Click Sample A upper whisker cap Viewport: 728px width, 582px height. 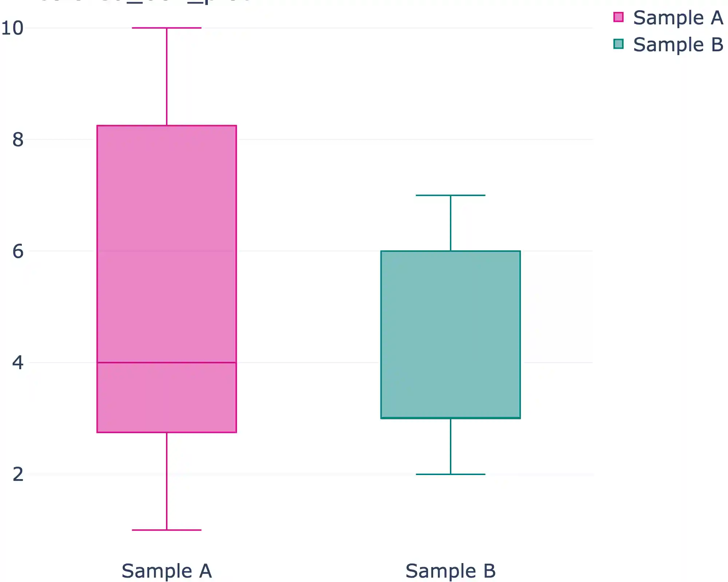pyautogui.click(x=167, y=28)
